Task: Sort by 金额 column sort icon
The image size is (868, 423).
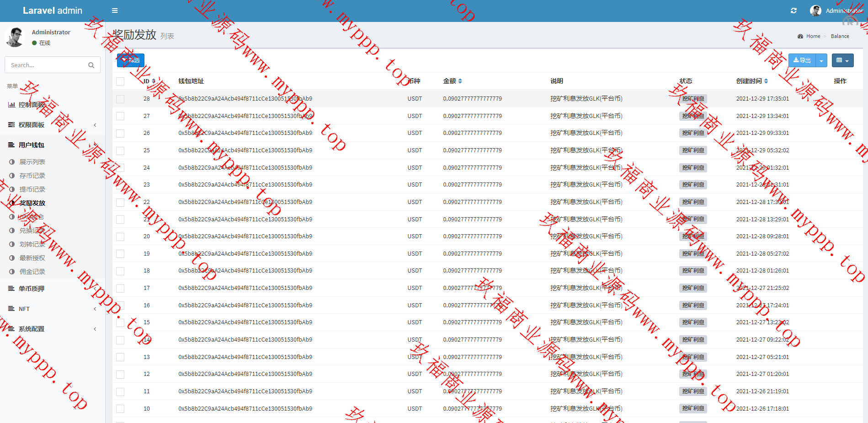Action: point(460,81)
